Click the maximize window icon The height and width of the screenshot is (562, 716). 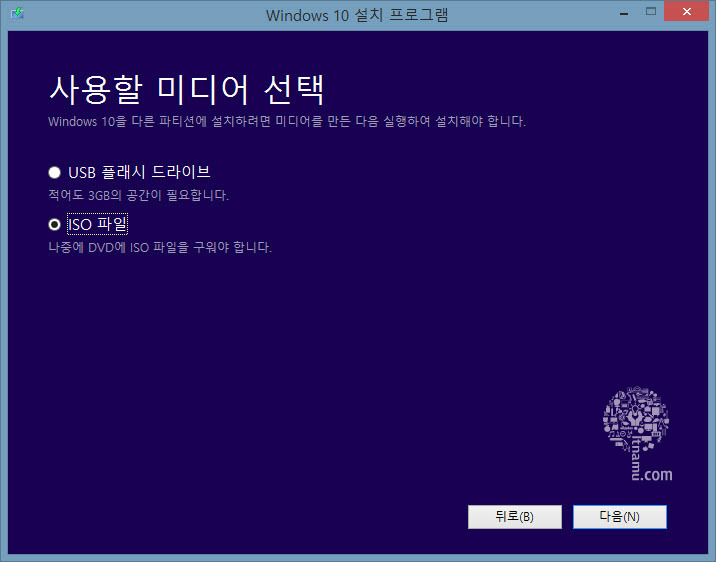pos(651,11)
